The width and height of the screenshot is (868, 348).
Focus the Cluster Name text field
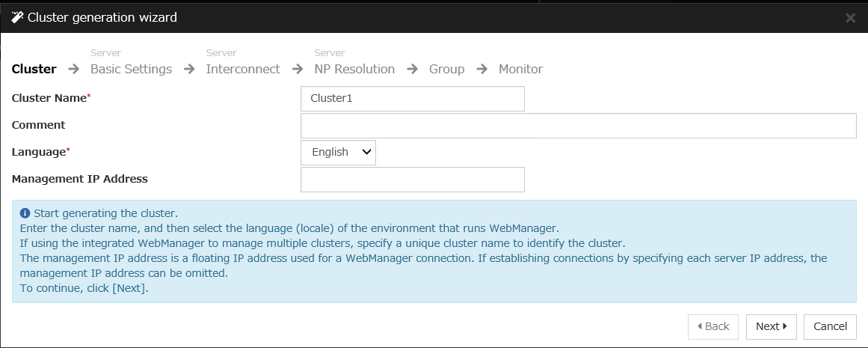pos(412,98)
